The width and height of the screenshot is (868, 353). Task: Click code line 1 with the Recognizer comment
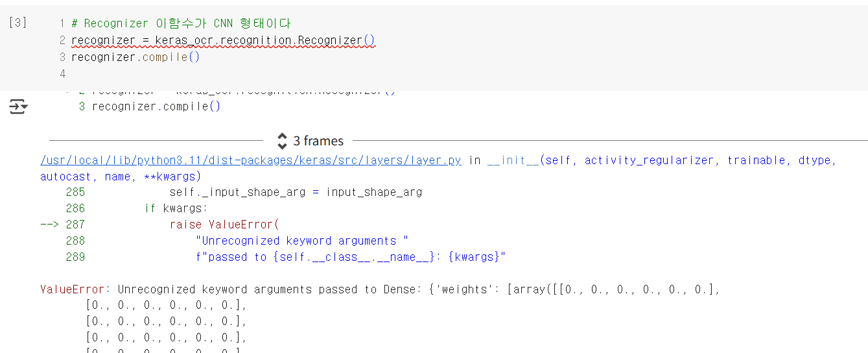[x=182, y=23]
